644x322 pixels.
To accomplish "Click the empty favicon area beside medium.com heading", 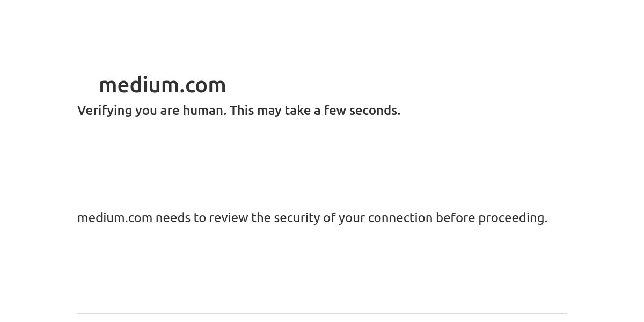I will [x=86, y=85].
